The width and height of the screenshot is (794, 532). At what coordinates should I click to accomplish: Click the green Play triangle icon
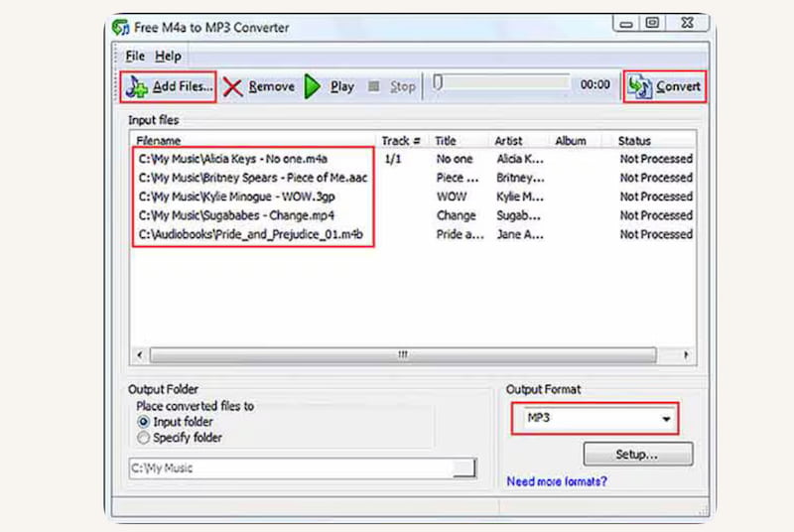click(313, 86)
